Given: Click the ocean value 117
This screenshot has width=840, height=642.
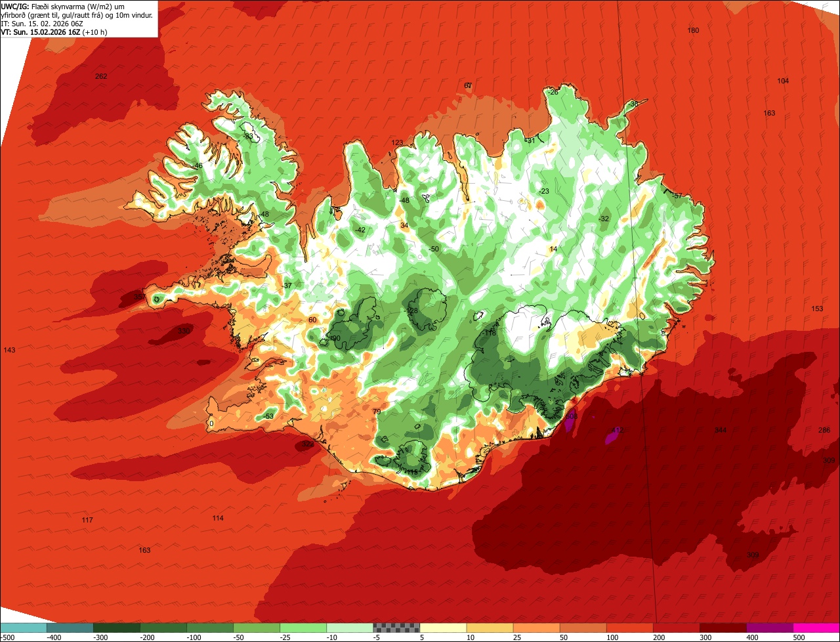Looking at the screenshot, I should 87,520.
